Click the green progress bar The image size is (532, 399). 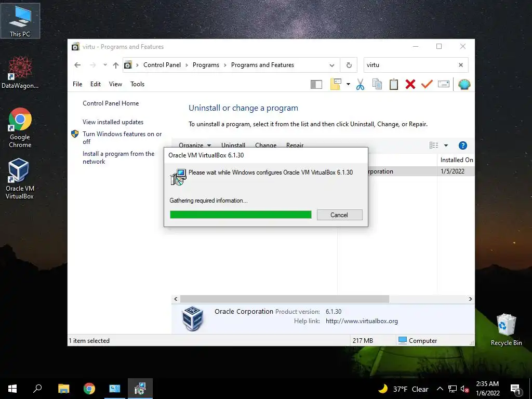241,215
